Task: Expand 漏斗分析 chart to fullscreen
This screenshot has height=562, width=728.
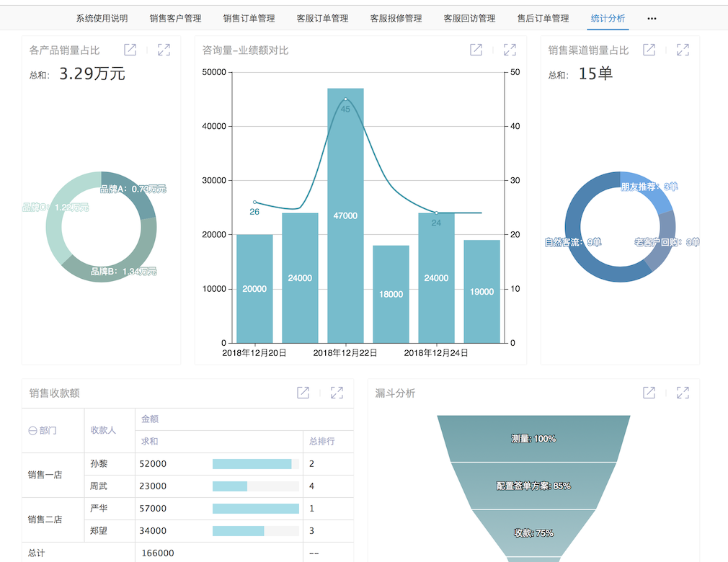Action: tap(683, 393)
